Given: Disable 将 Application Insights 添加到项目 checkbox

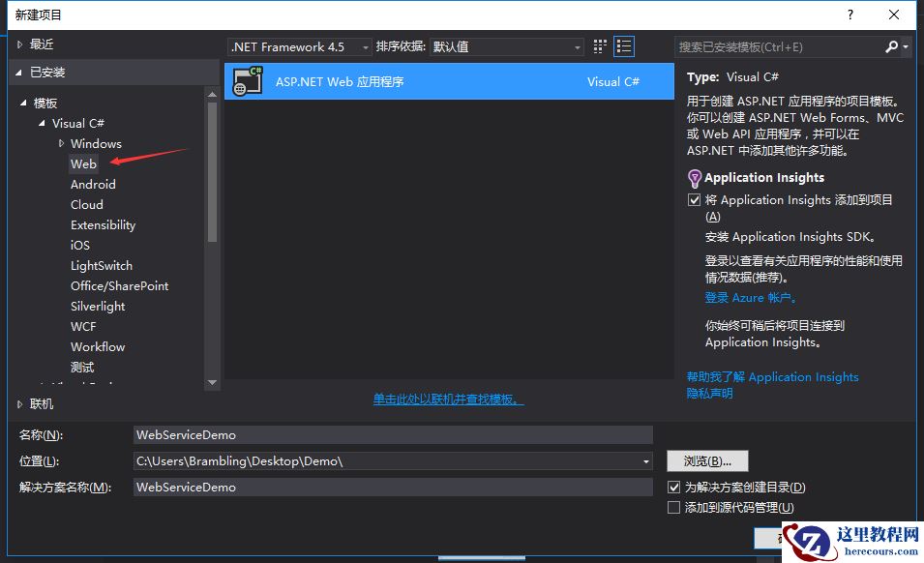Looking at the screenshot, I should click(694, 199).
